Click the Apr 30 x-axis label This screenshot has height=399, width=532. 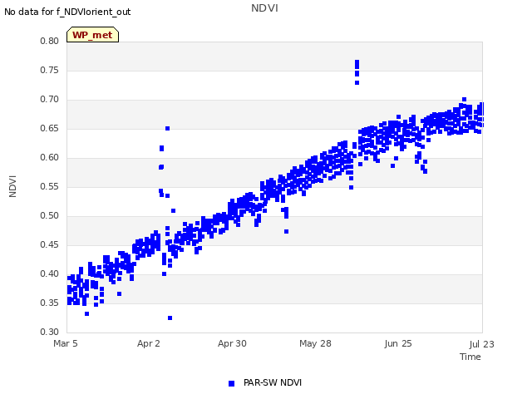tap(232, 343)
